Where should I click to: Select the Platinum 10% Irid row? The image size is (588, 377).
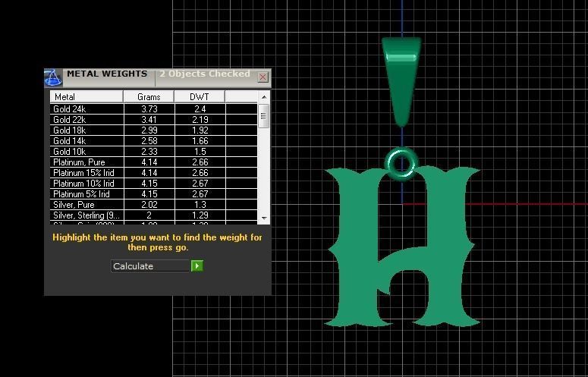(154, 184)
